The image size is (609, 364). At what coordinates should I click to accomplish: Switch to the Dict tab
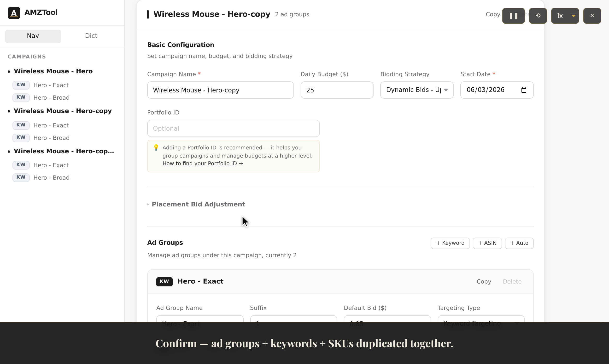tap(91, 36)
